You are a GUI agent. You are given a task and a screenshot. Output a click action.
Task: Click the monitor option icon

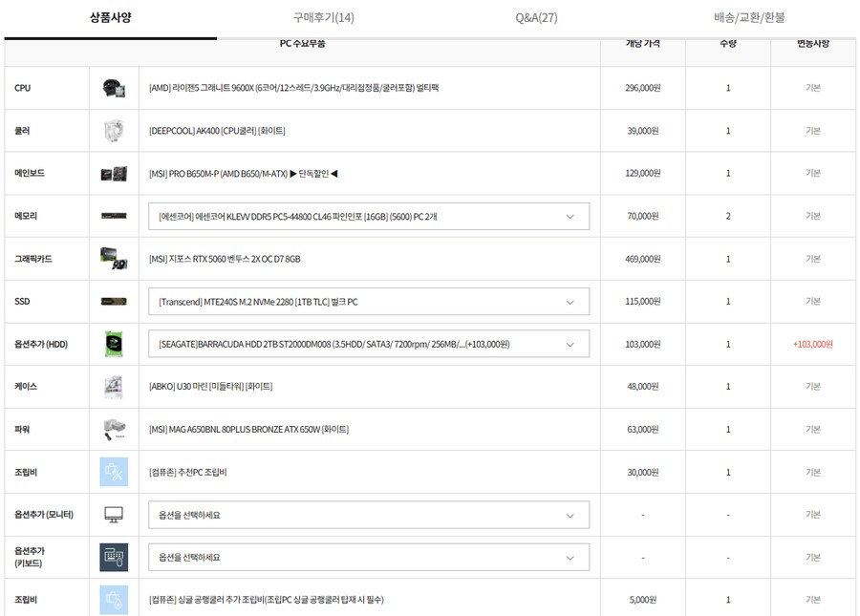pyautogui.click(x=114, y=515)
